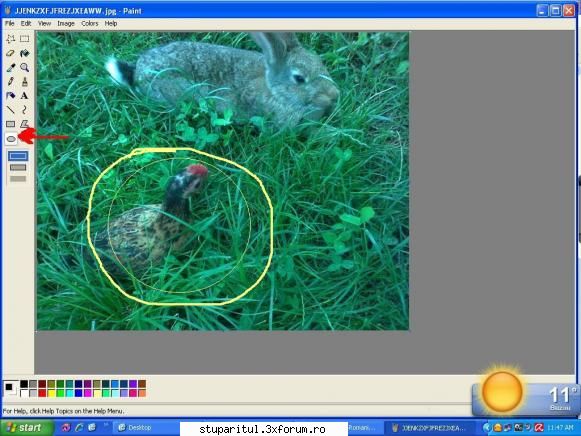Choose the bright yellow palette swatch
Image resolution: width=581 pixels, height=436 pixels.
pos(51,393)
